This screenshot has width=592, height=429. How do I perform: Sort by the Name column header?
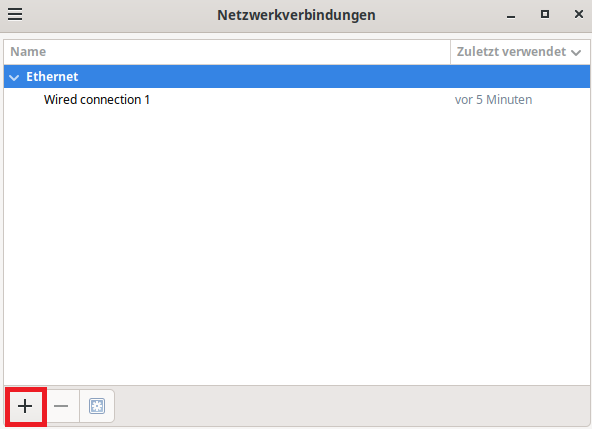(227, 52)
